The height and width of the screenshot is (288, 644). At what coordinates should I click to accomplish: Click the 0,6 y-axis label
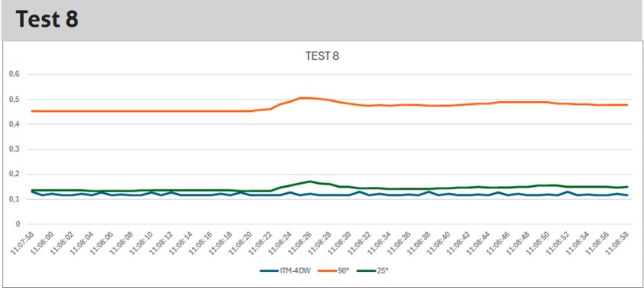pyautogui.click(x=15, y=74)
